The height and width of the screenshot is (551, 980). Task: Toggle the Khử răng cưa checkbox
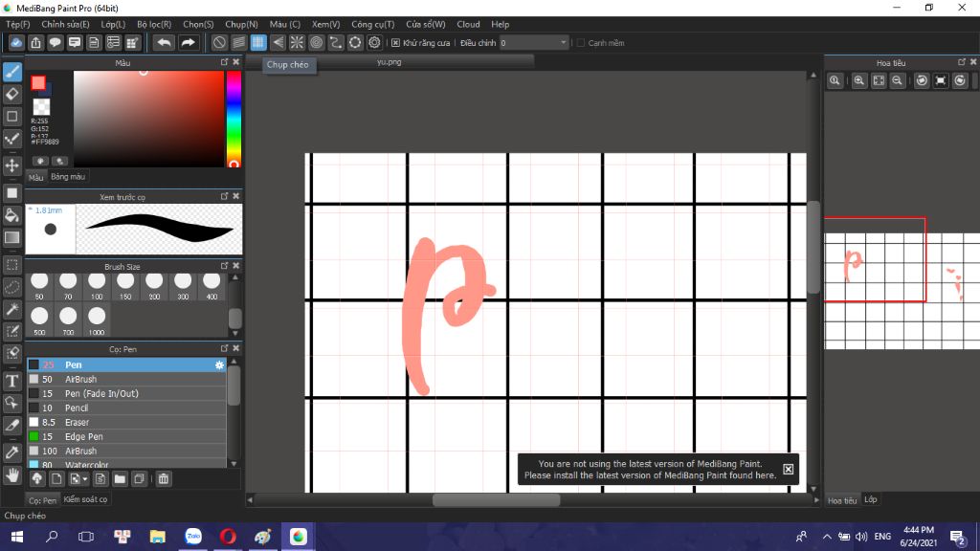395,43
